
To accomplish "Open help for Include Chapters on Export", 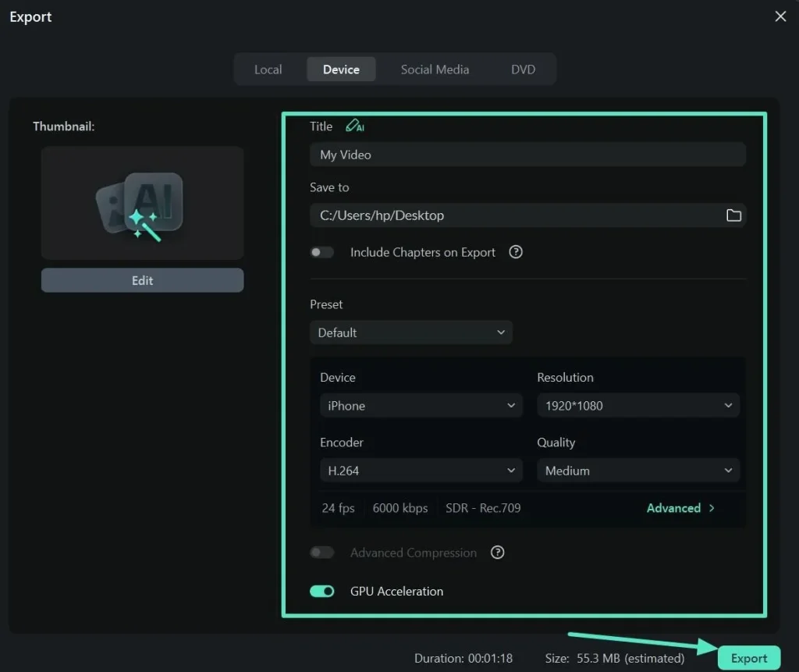I will pos(515,252).
